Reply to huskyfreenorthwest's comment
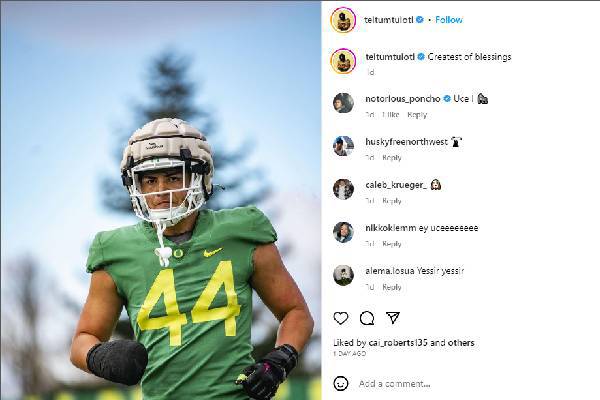 point(392,158)
